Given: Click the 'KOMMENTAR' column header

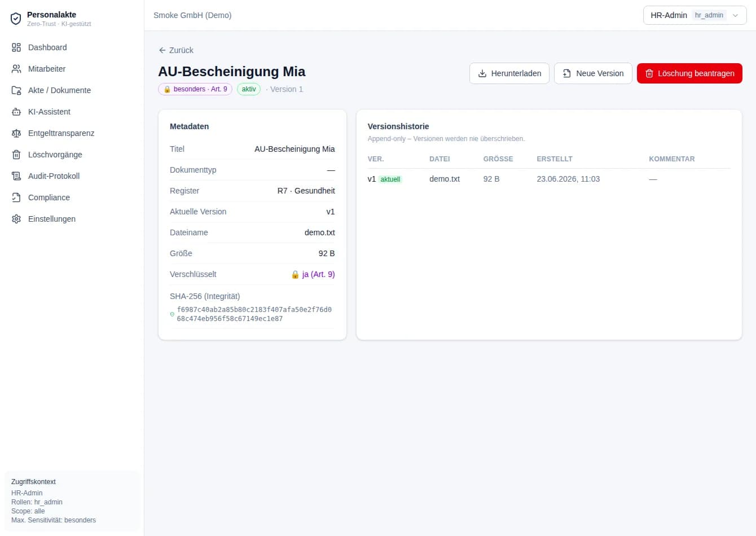Looking at the screenshot, I should tap(672, 159).
